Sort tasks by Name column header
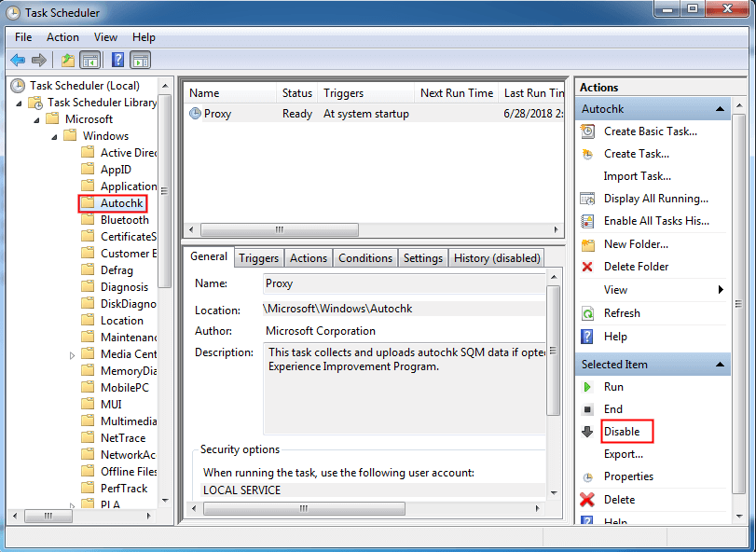 (230, 93)
